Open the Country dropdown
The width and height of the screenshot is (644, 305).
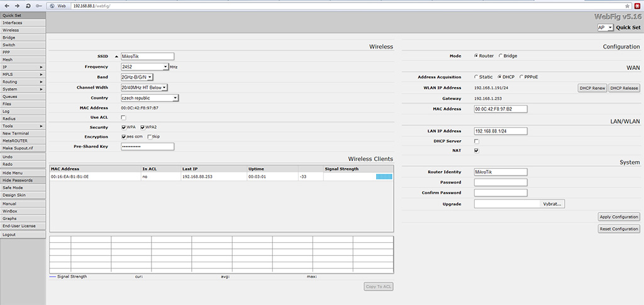pyautogui.click(x=175, y=98)
